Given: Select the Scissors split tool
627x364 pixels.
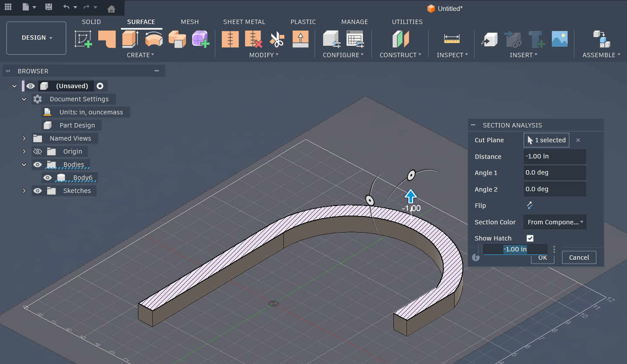Looking at the screenshot, I should 277,39.
